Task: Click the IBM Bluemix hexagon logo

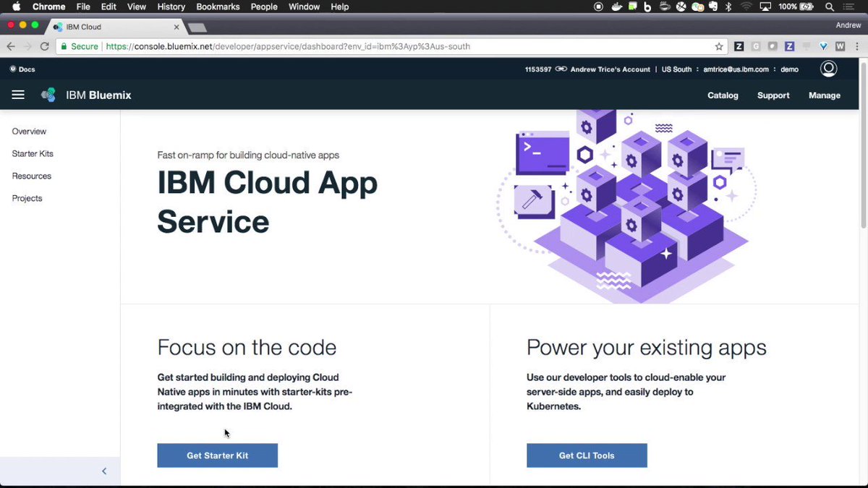Action: pos(48,95)
